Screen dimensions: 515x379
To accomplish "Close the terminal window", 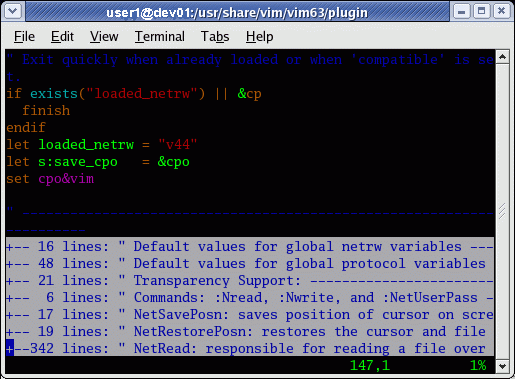I will (501, 11).
